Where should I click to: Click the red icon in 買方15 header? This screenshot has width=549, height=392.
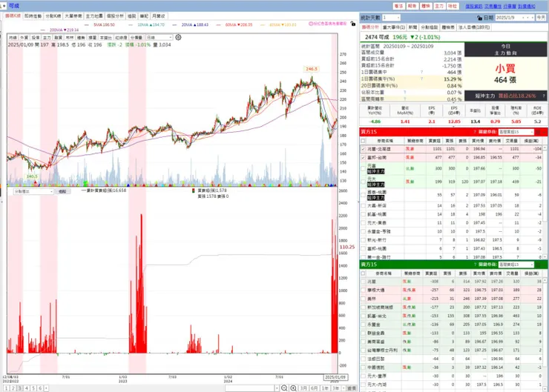(538, 132)
